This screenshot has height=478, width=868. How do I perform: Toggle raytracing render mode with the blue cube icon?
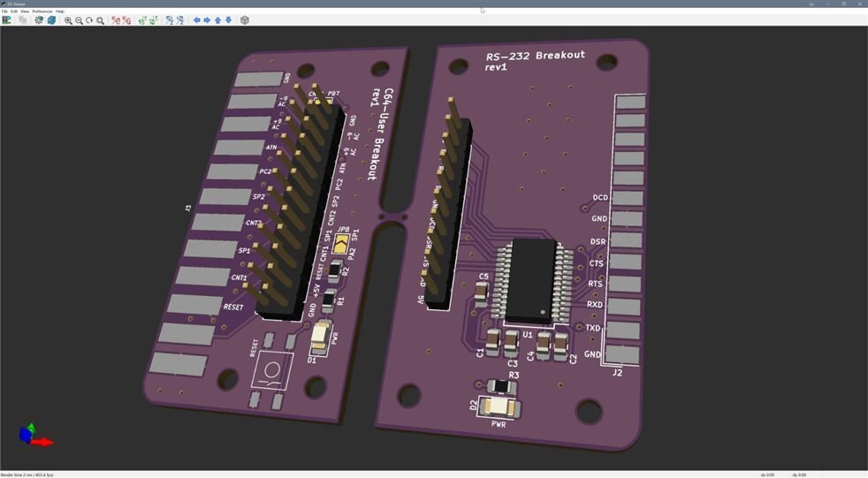pos(51,20)
